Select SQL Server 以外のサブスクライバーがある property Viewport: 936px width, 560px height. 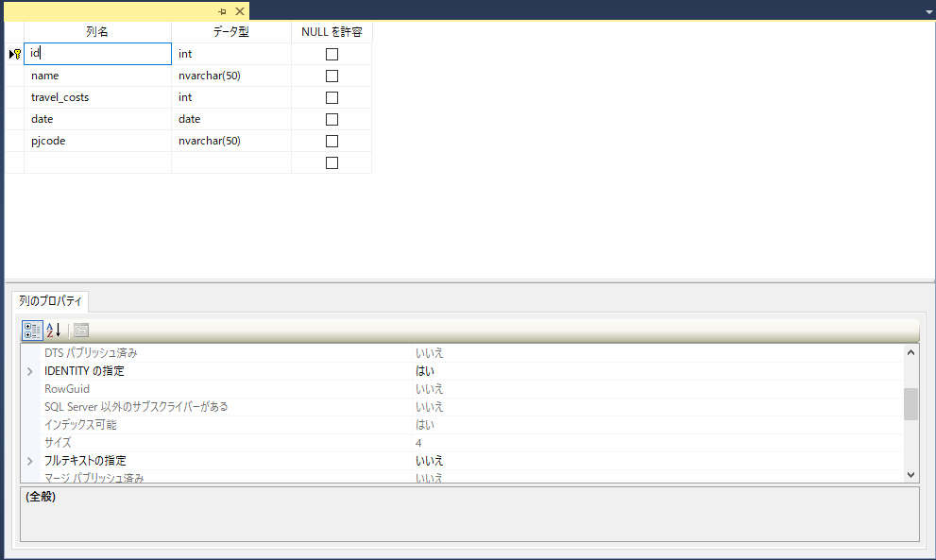[462, 407]
